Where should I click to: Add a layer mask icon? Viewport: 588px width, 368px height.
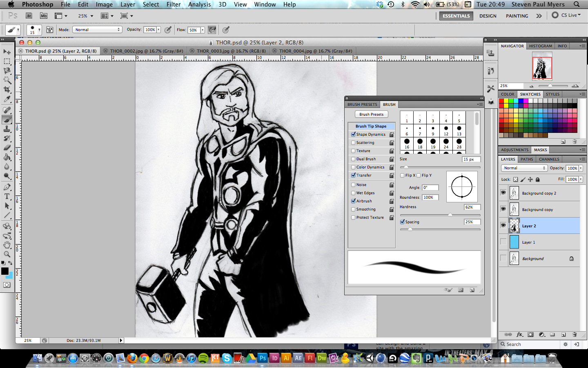tap(530, 334)
